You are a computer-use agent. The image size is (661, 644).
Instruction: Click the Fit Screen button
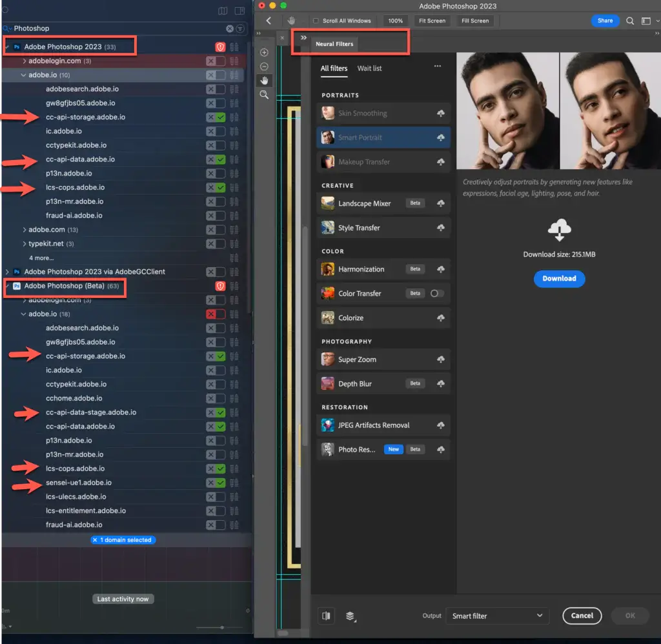432,21
